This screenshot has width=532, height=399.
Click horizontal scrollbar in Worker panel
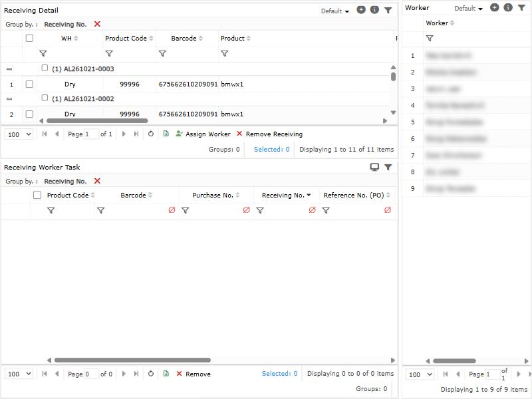(454, 361)
